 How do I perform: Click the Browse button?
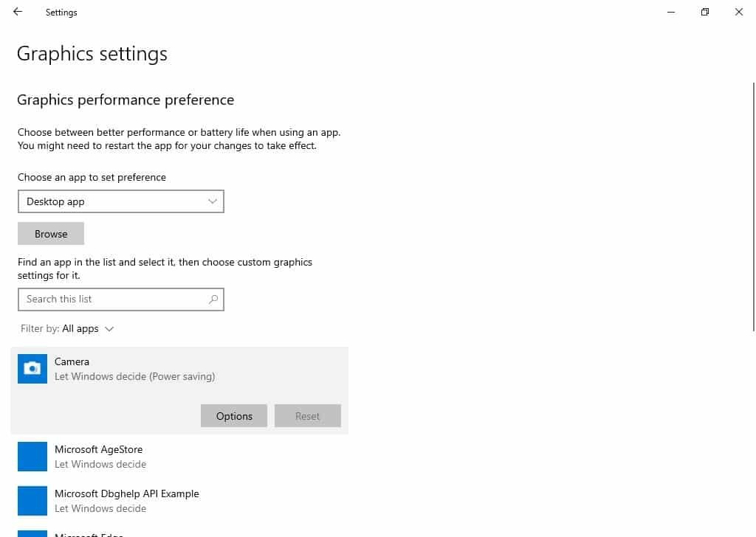tap(50, 233)
